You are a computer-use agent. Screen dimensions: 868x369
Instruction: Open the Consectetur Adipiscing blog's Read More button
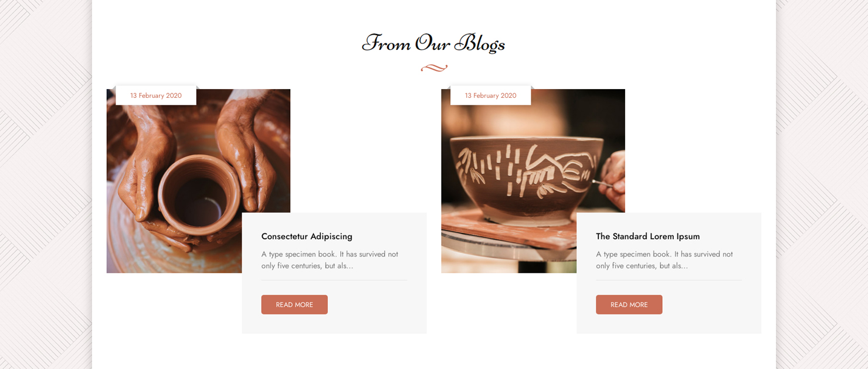point(294,305)
